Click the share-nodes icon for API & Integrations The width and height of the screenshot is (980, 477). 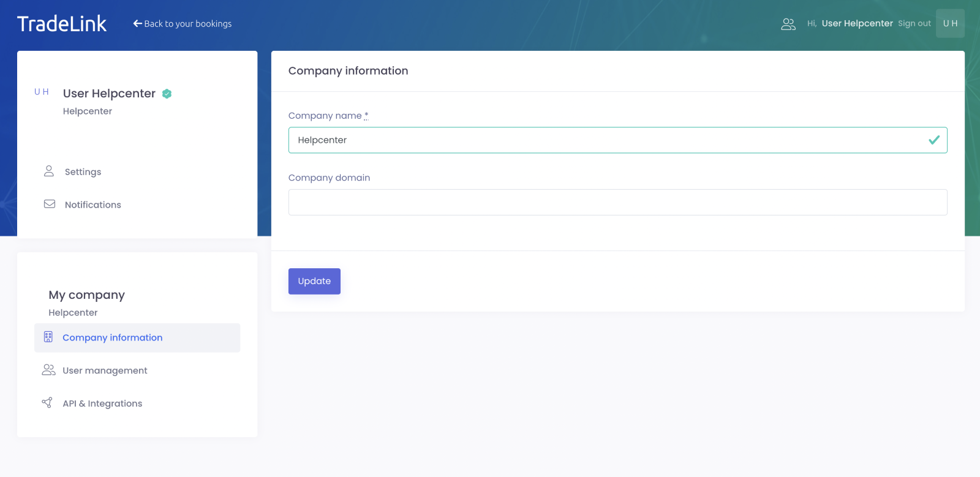pyautogui.click(x=47, y=402)
